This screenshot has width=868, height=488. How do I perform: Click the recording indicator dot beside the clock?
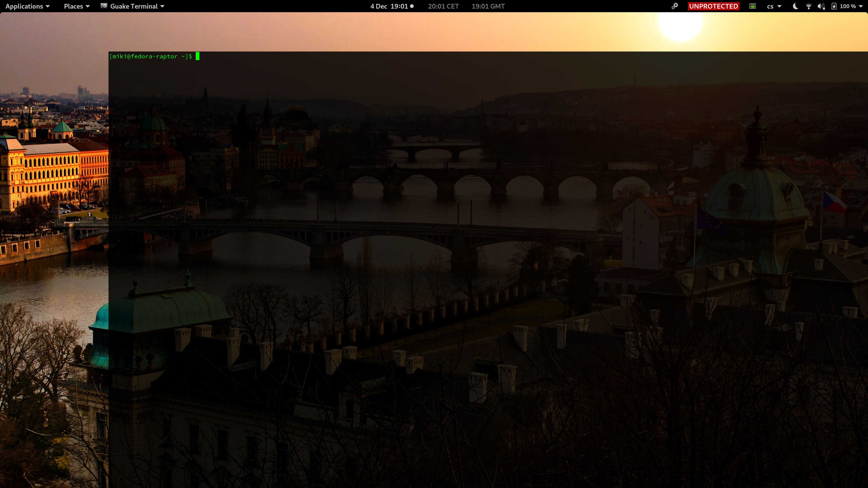[412, 6]
